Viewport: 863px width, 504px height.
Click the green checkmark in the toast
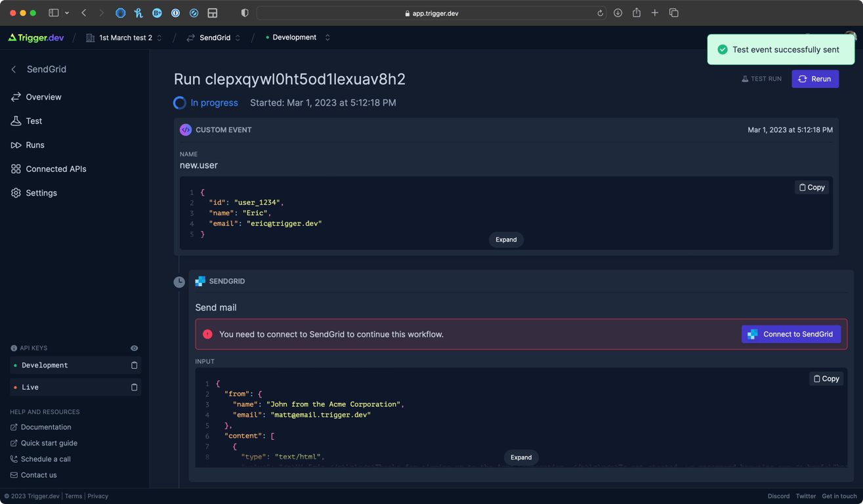pos(723,50)
